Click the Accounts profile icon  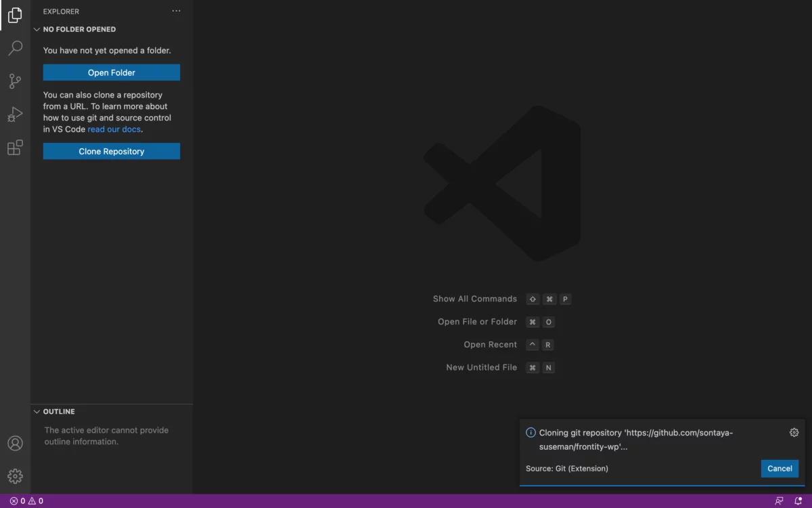pos(15,444)
